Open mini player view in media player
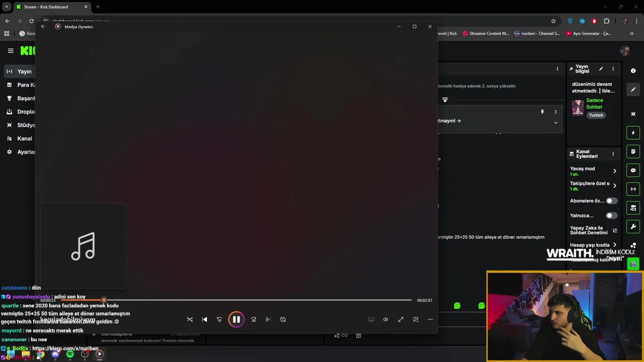644x362 pixels. 415,319
